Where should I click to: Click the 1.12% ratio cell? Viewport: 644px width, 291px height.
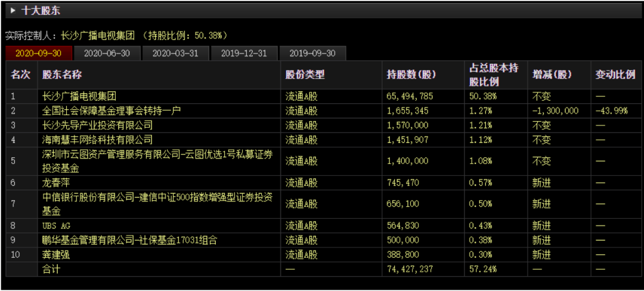point(481,140)
